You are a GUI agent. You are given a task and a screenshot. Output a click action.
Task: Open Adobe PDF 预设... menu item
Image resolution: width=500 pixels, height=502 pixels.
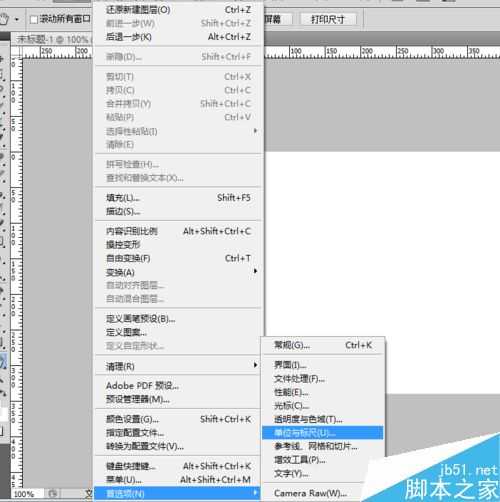[178, 386]
